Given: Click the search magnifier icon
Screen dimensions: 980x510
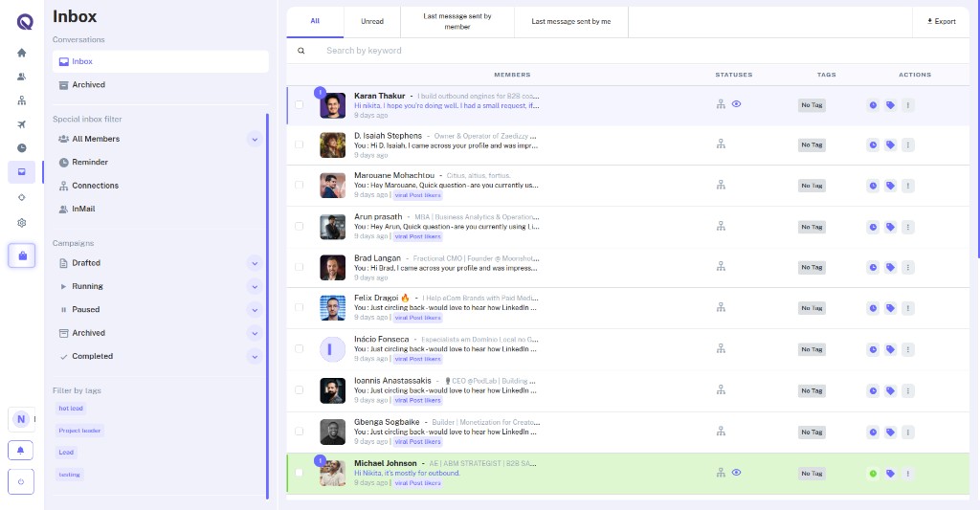Looking at the screenshot, I should pyautogui.click(x=301, y=51).
